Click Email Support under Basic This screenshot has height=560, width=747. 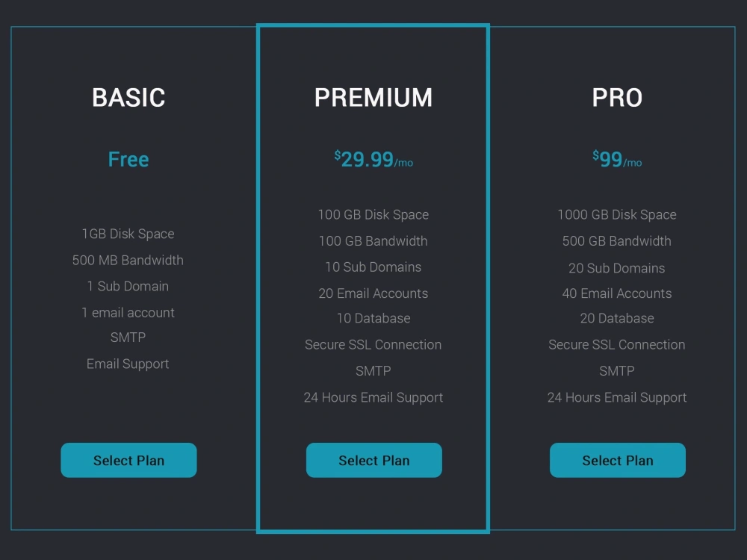tap(128, 364)
